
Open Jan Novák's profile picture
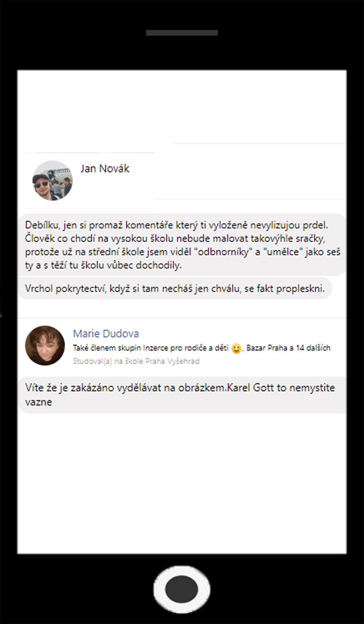tap(52, 181)
